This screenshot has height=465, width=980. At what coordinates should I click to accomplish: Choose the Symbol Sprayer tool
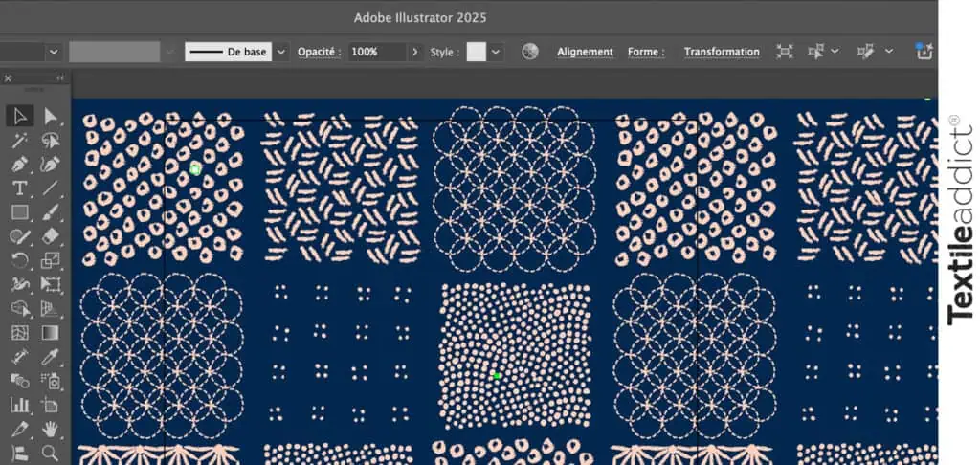pyautogui.click(x=51, y=380)
